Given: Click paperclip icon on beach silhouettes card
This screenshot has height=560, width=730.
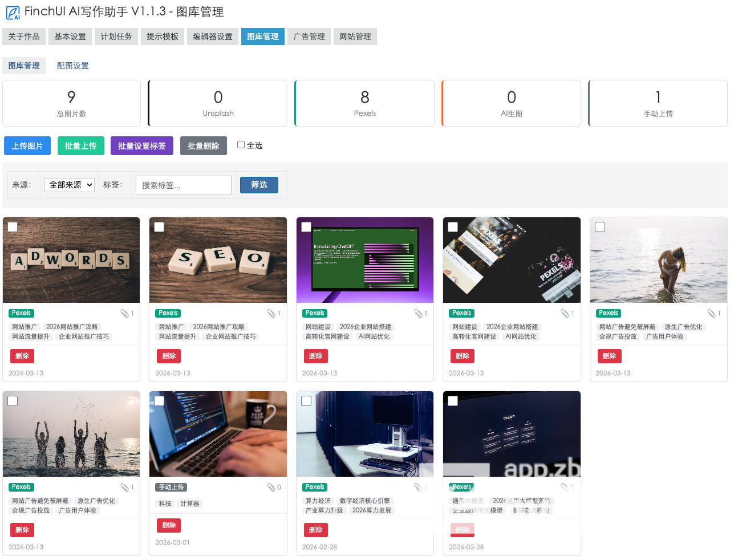Looking at the screenshot, I should click(124, 487).
